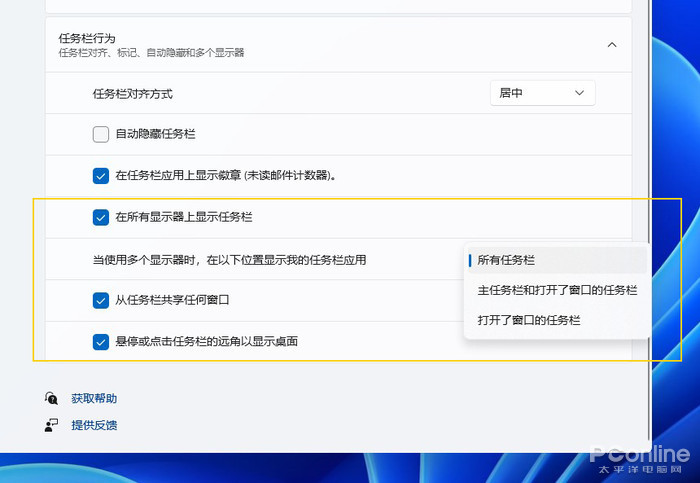This screenshot has height=483, width=700.
Task: Click the section subtitle 任务栏对齐、标记、自动隐藏和多个显示器
Action: (152, 52)
